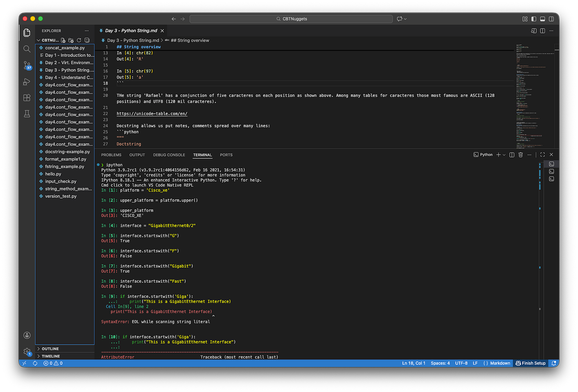The height and width of the screenshot is (392, 578).
Task: Toggle the primary side bar visibility
Action: [x=534, y=19]
